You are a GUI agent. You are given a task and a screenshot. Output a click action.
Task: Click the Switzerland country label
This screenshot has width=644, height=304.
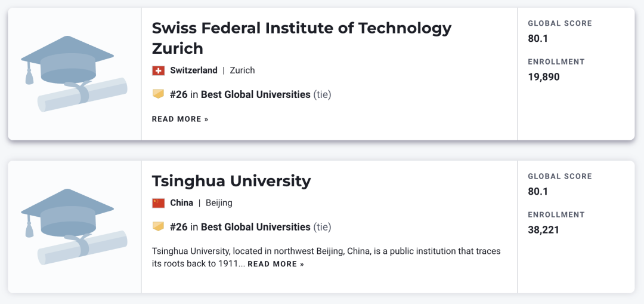click(x=194, y=70)
